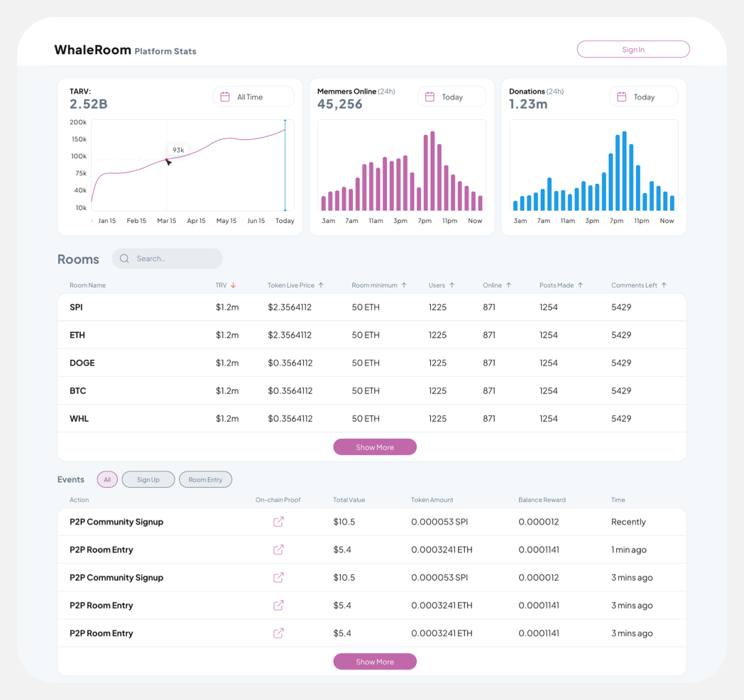744x700 pixels.
Task: Sort by Users column arrow
Action: pyautogui.click(x=452, y=285)
